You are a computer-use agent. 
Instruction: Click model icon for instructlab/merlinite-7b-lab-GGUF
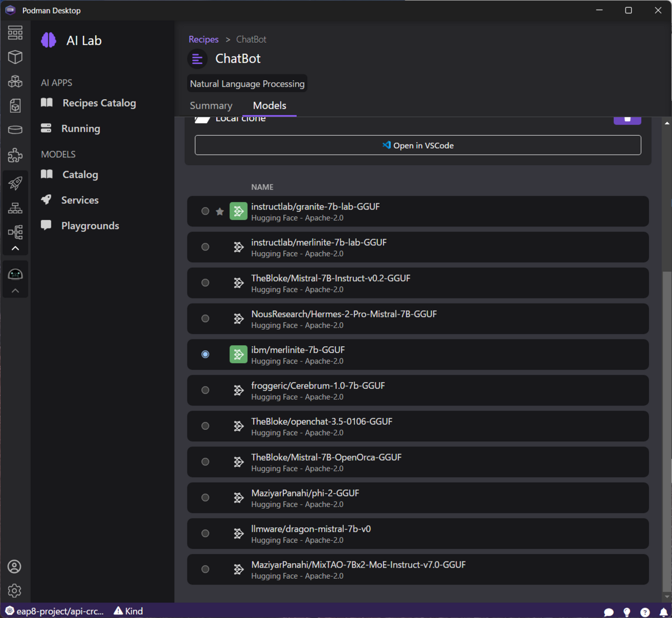239,247
